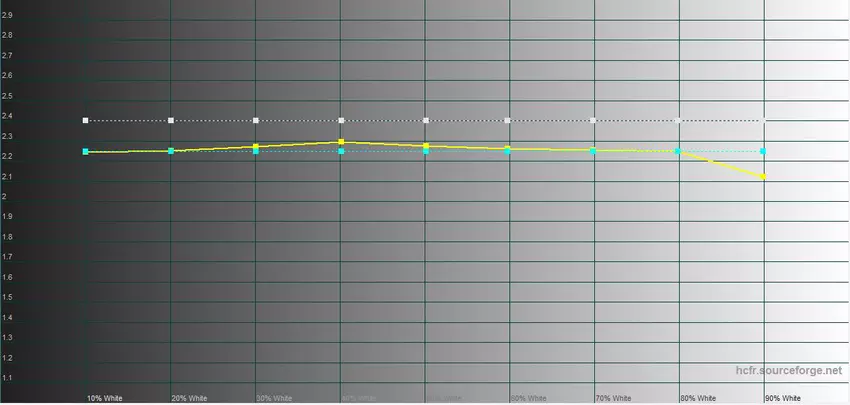This screenshot has width=850, height=405.
Task: Select the yellow peak point at 40% White
Action: (x=341, y=142)
